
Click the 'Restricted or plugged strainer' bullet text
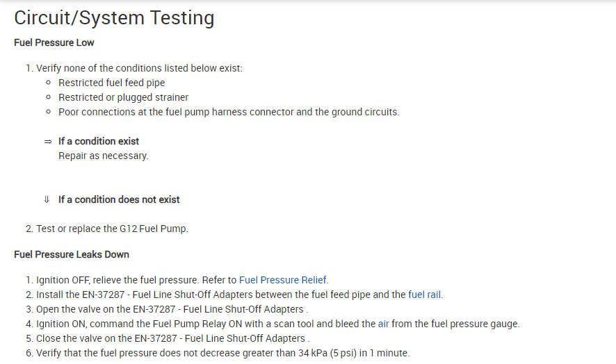click(x=123, y=97)
